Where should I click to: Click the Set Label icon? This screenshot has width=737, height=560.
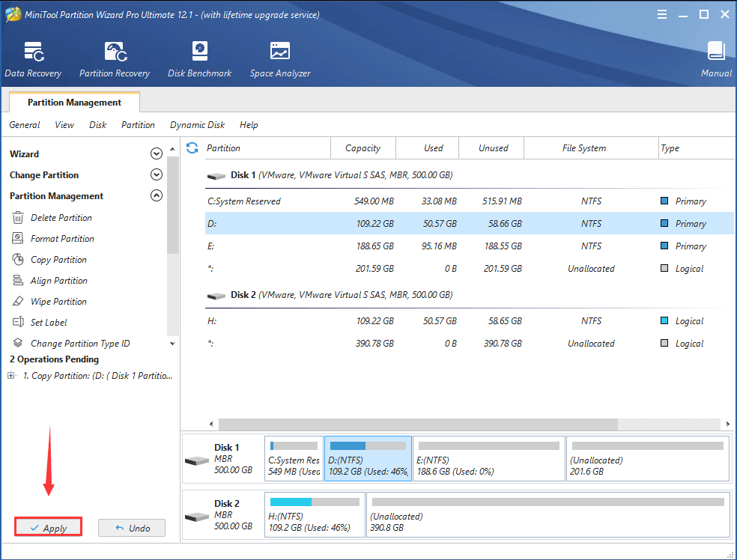pyautogui.click(x=18, y=322)
